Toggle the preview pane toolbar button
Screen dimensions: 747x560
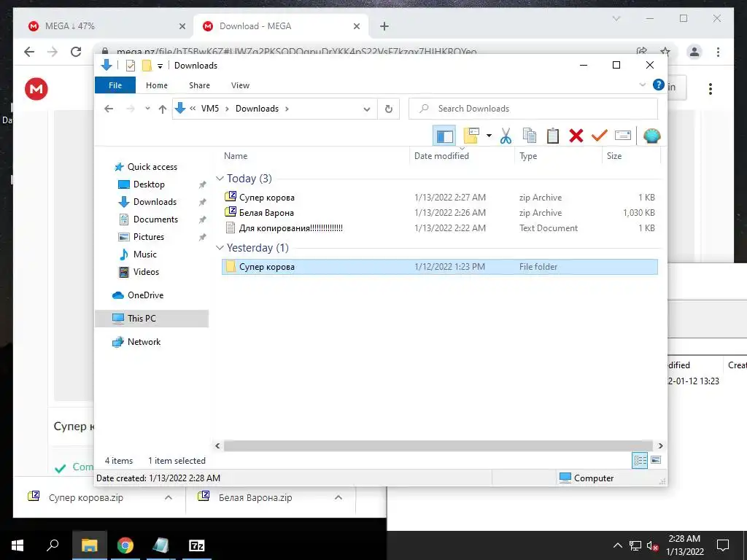pyautogui.click(x=444, y=136)
